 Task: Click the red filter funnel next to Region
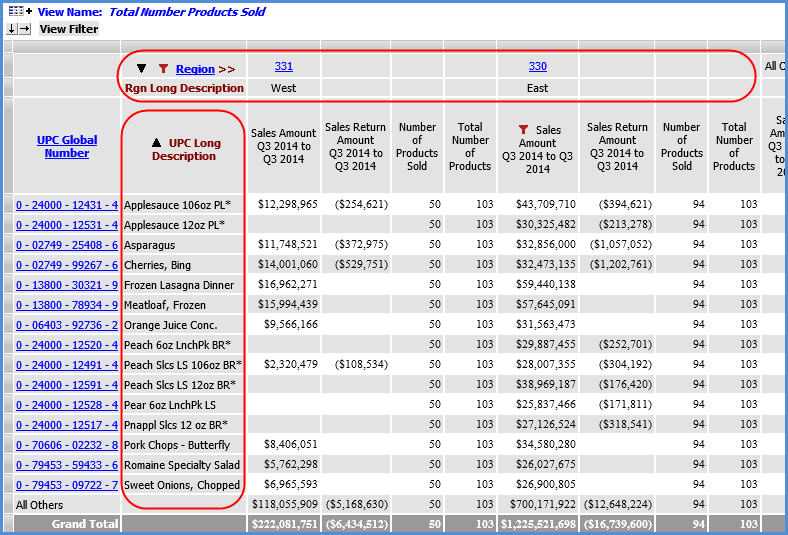(x=163, y=69)
